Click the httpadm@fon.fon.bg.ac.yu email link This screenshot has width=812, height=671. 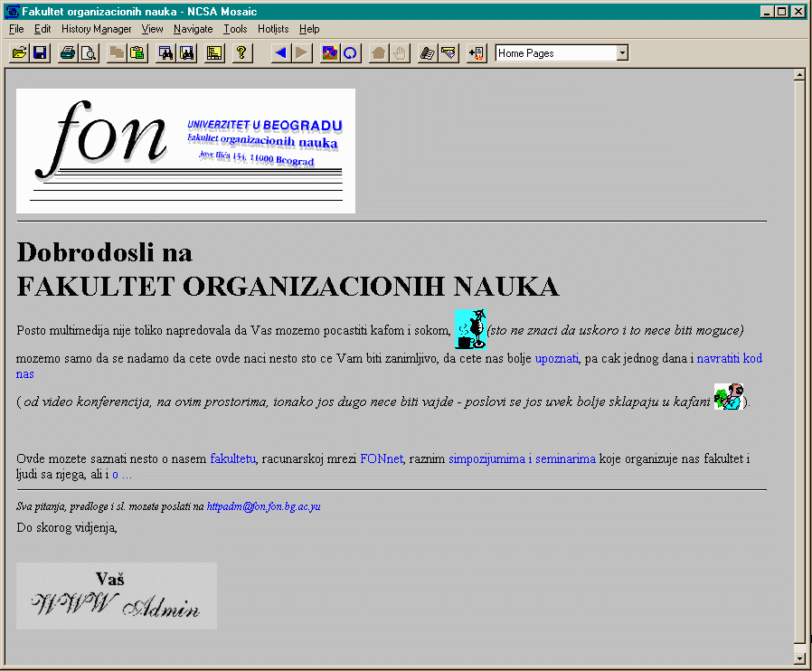point(264,506)
